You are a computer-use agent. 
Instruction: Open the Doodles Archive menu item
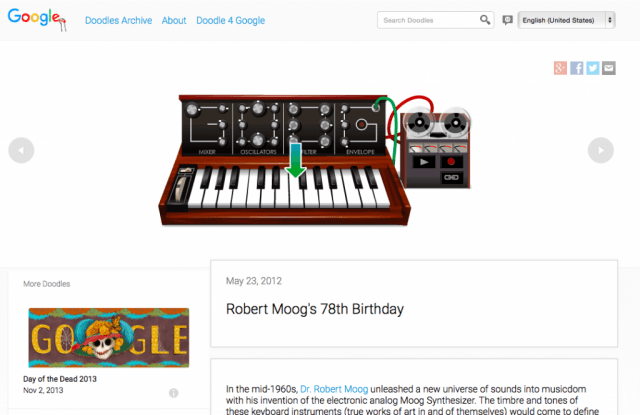click(118, 20)
